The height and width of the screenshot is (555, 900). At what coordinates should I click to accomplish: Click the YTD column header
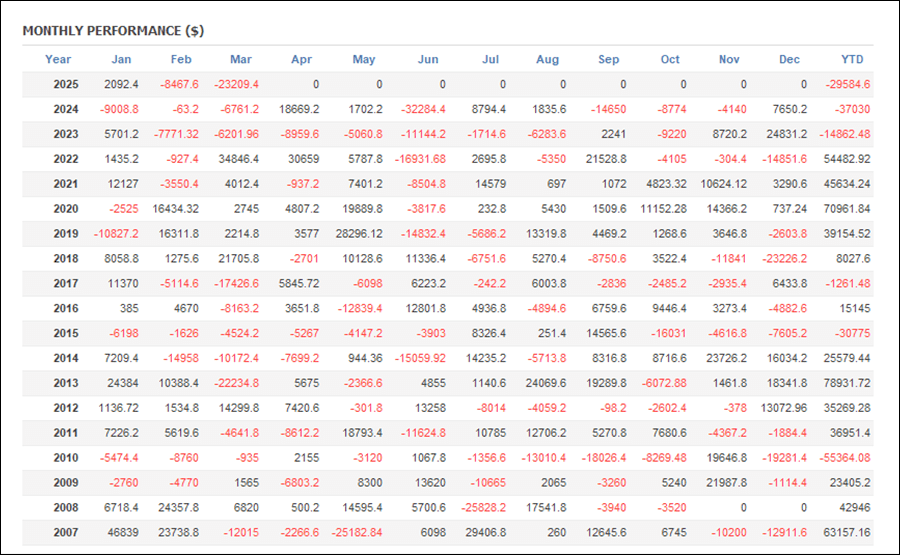852,59
